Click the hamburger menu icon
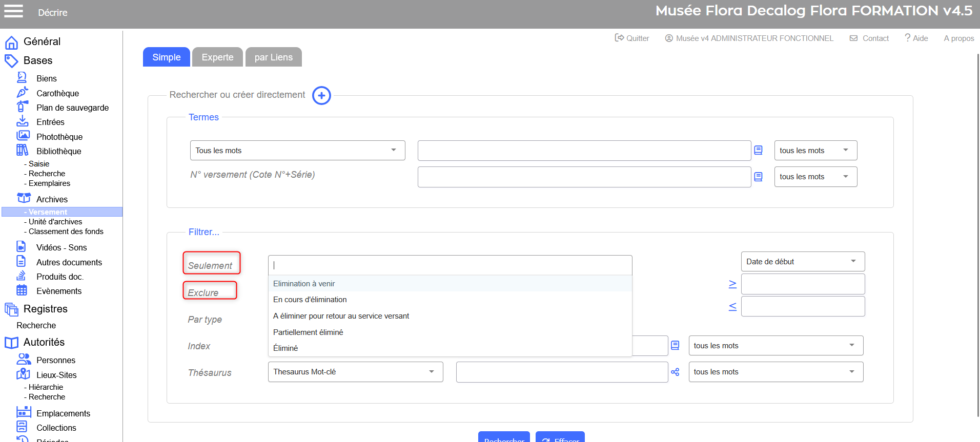 14,11
